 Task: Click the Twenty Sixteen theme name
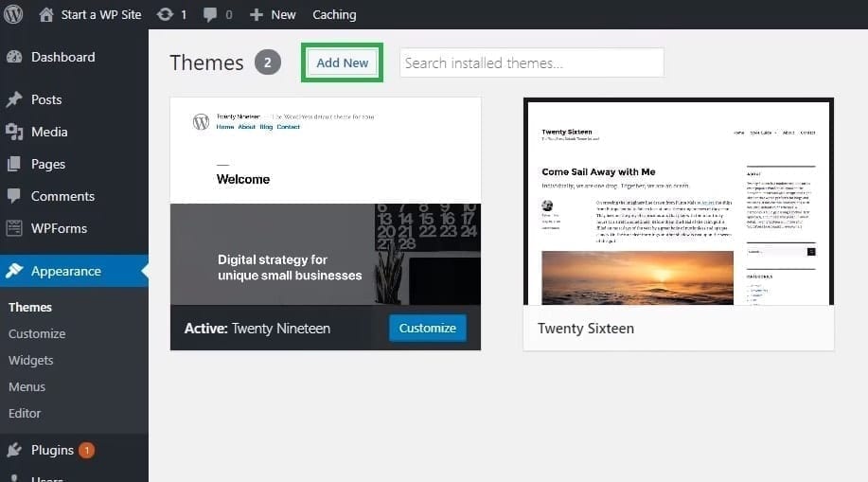[586, 329]
